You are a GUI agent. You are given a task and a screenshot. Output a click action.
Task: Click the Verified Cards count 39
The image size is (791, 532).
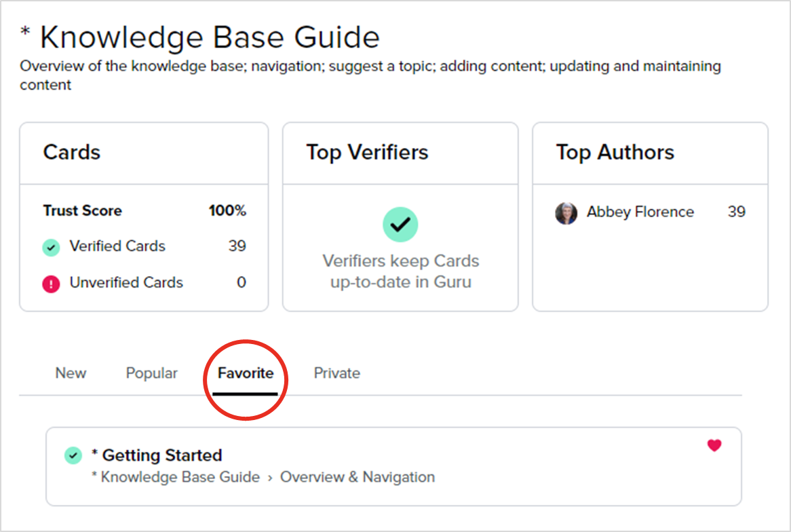237,246
